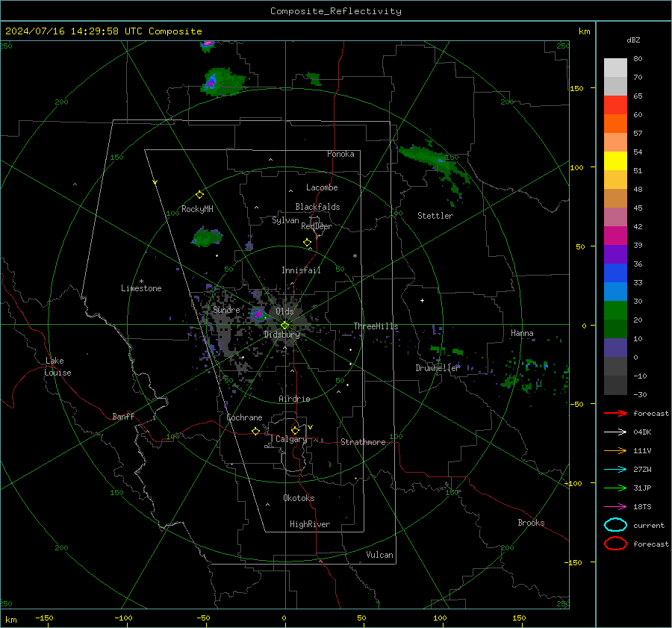The height and width of the screenshot is (628, 672).
Task: Select the orange 111V arrow icon
Action: [x=615, y=450]
